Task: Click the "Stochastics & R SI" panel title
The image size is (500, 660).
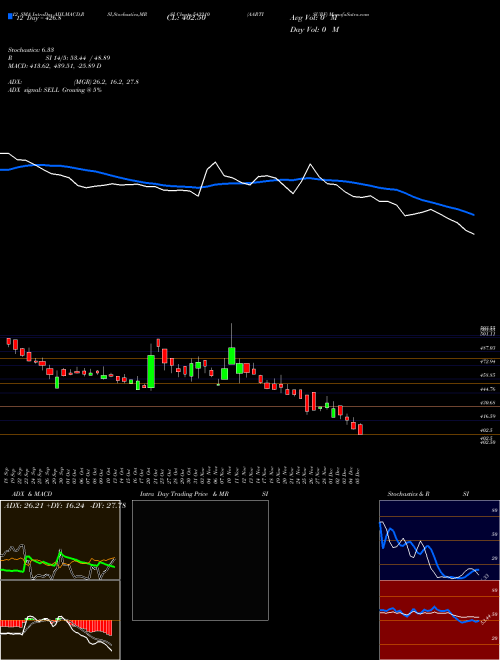Action: tap(428, 494)
